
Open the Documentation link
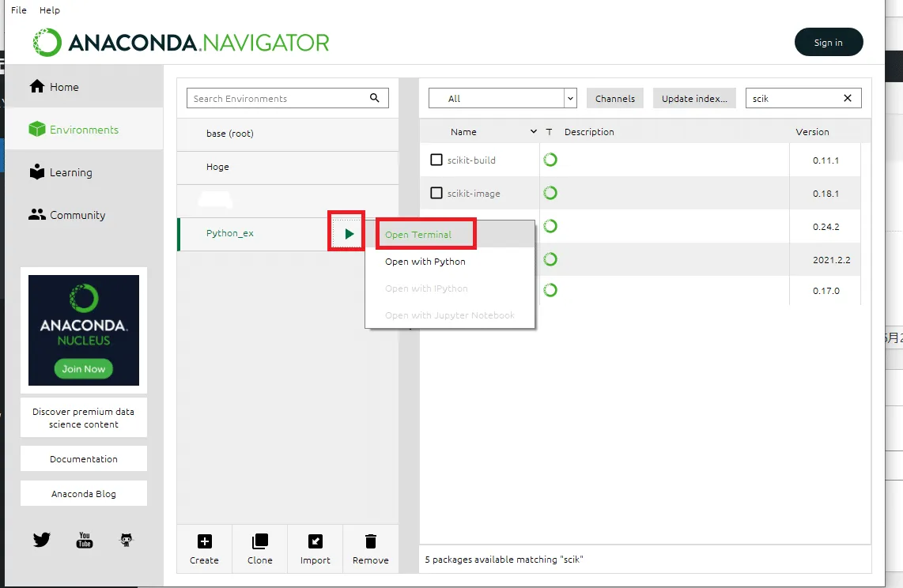click(84, 459)
